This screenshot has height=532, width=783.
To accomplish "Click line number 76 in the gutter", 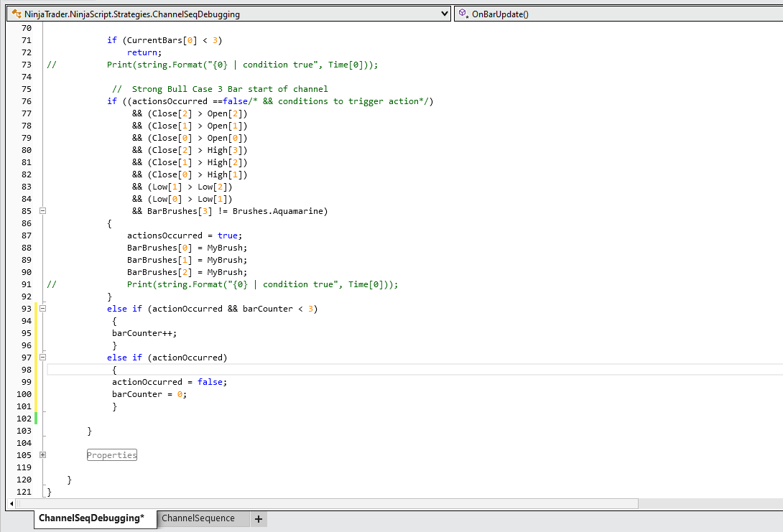I will pos(27,101).
